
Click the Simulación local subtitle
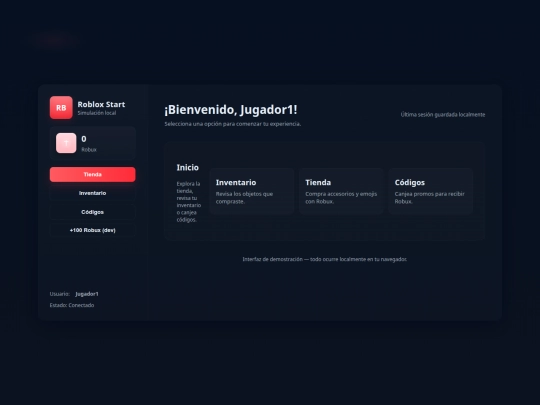tap(97, 113)
